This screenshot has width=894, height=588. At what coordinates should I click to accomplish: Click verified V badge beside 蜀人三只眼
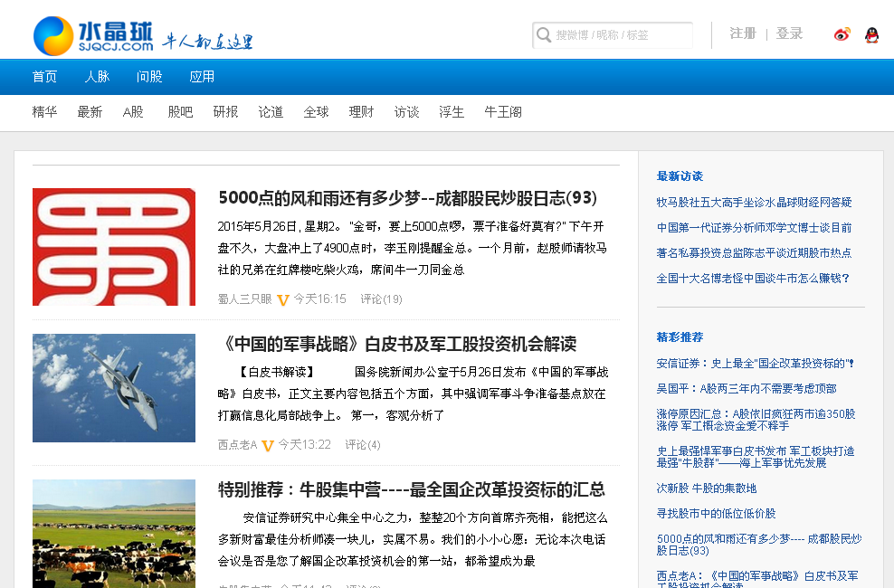[x=283, y=299]
